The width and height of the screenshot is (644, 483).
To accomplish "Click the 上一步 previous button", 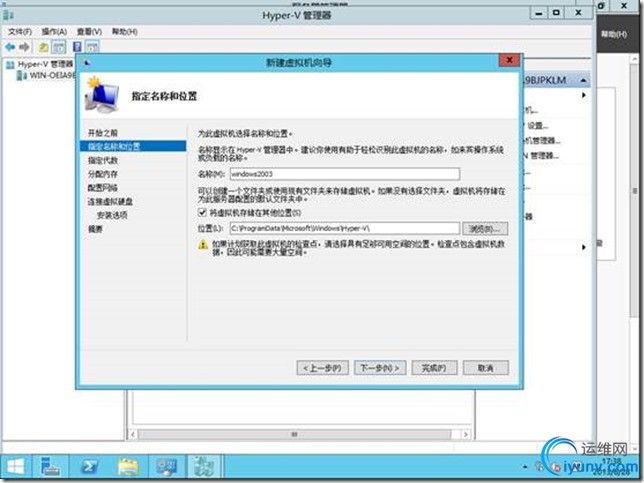I will pyautogui.click(x=322, y=368).
